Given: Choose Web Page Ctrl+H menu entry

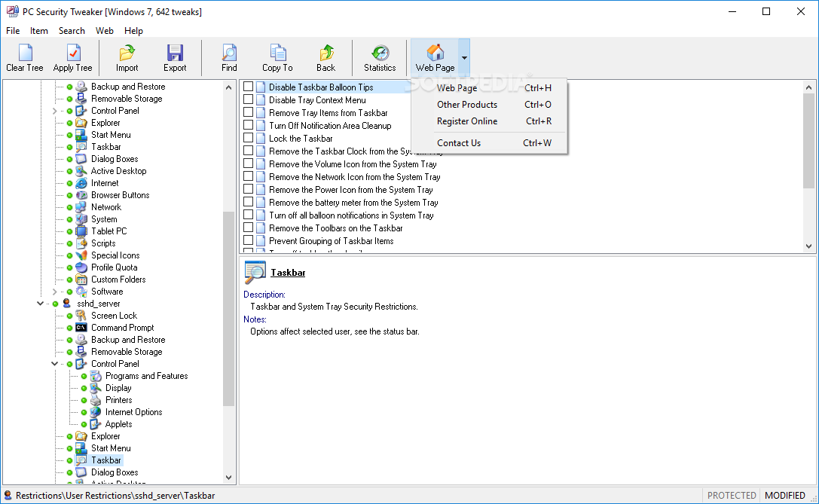Looking at the screenshot, I should click(490, 87).
